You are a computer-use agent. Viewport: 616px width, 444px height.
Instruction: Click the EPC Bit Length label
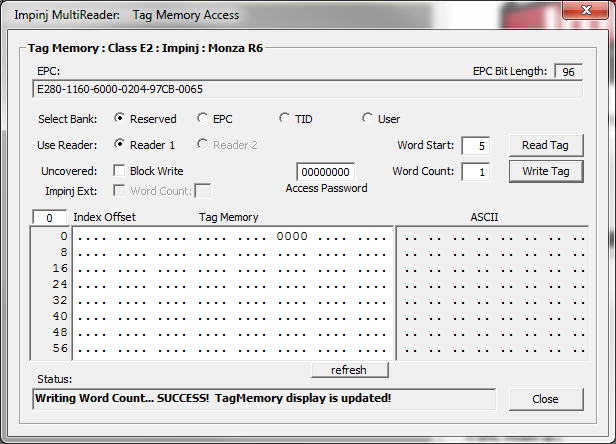coord(510,71)
